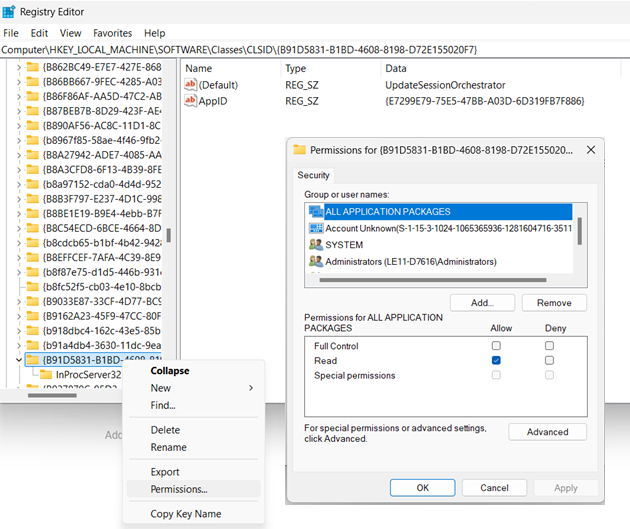Click folder icon of selected {B91D5831-B1BD key
The width and height of the screenshot is (630, 529).
(33, 360)
